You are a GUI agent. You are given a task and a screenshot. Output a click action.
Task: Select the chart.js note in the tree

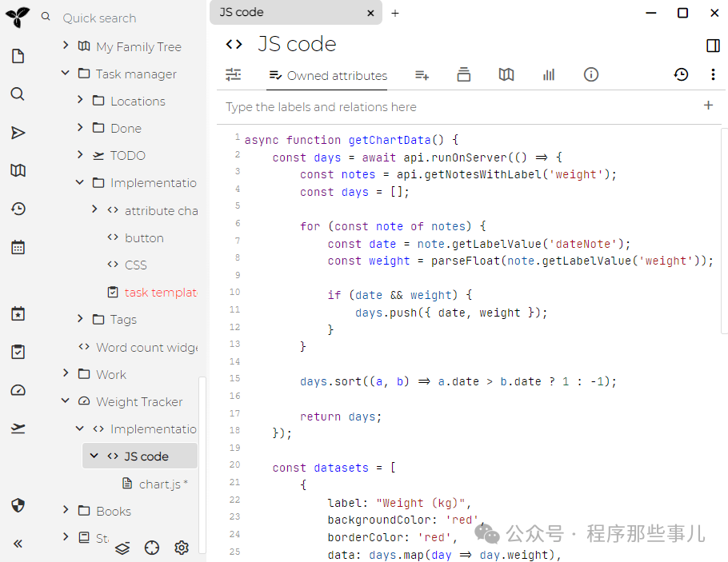(162, 484)
